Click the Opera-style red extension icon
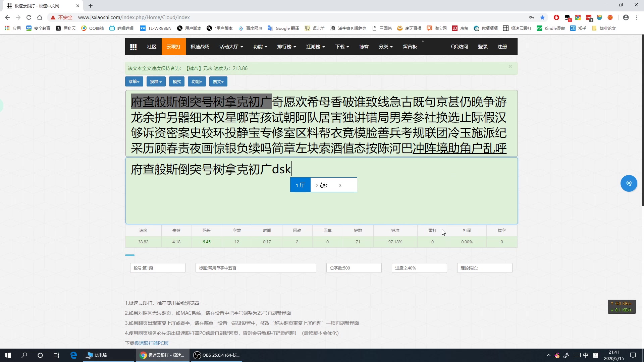 tap(556, 17)
